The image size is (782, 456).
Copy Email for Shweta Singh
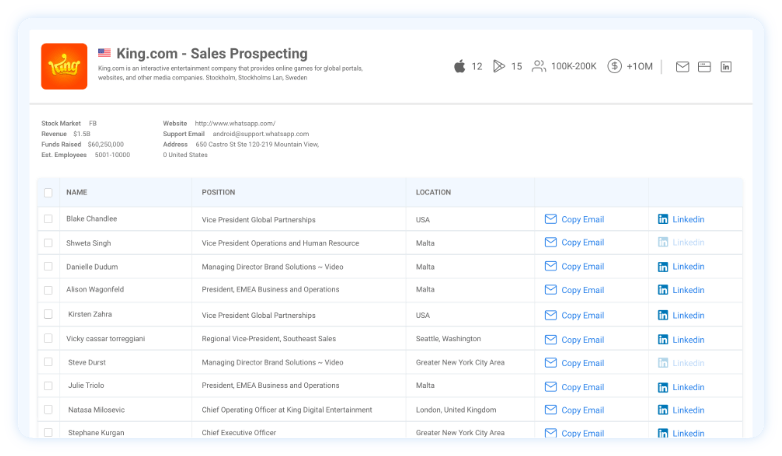tap(574, 242)
